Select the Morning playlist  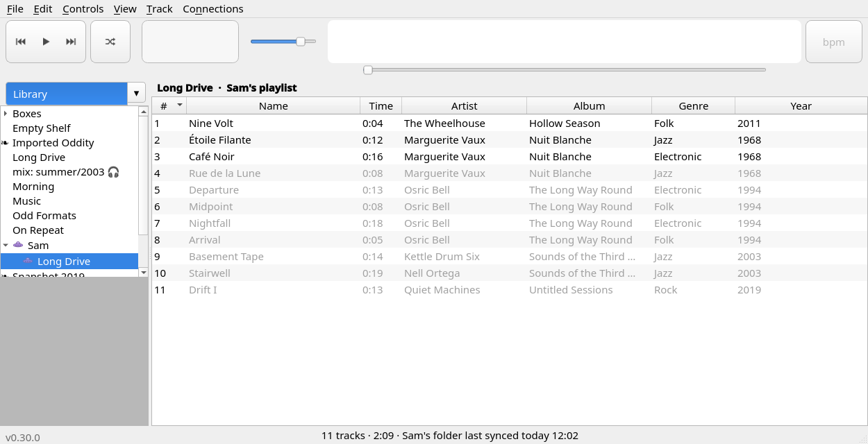point(33,187)
